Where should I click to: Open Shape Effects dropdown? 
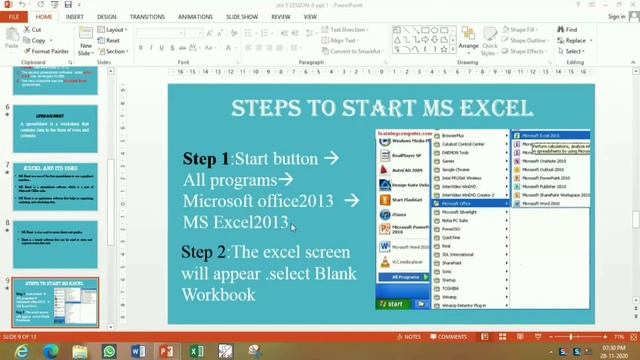[x=524, y=51]
